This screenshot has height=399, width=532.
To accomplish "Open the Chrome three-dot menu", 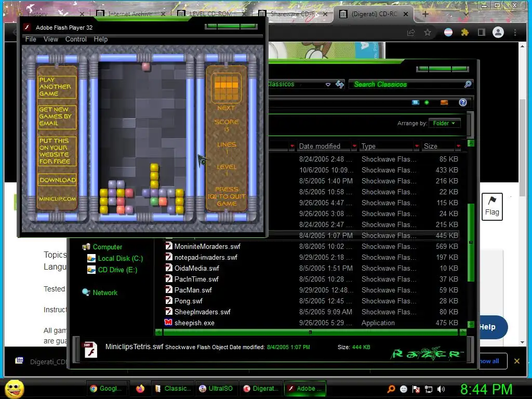I will 515,32.
